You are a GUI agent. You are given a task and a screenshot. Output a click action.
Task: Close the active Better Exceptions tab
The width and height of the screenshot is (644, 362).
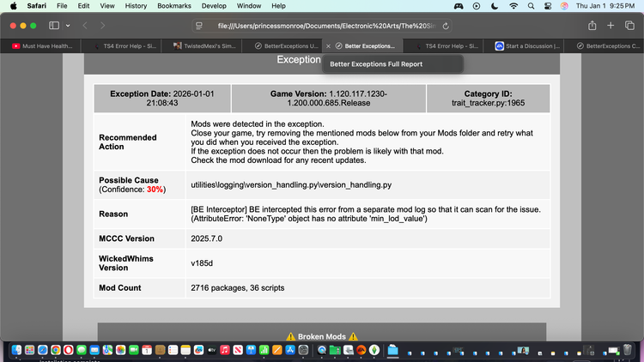(x=328, y=45)
